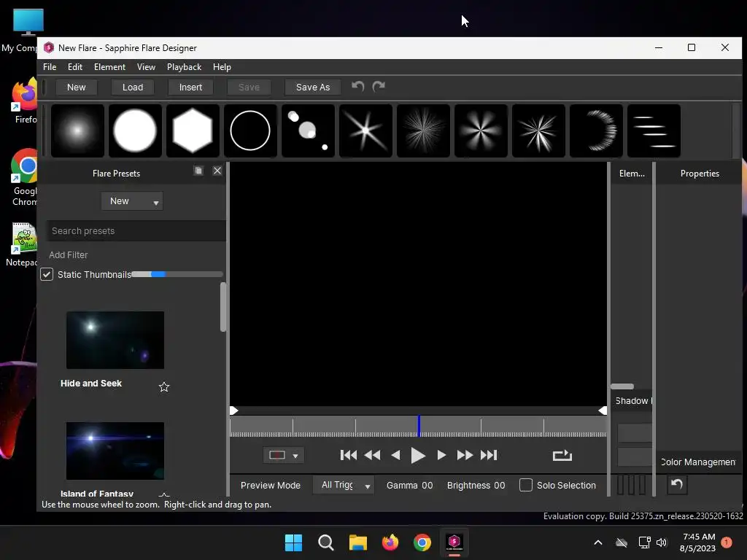747x560 pixels.
Task: Add the soft glow element
Action: click(77, 131)
